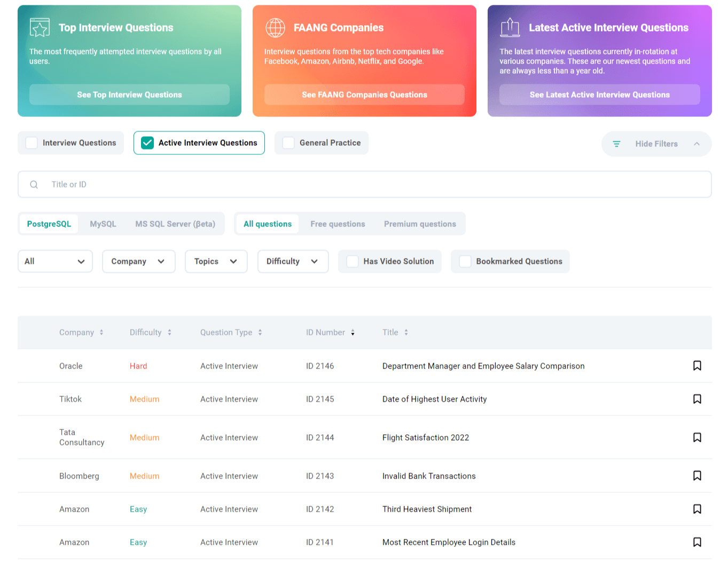
Task: Bookmark the Department Manager salary question
Action: (697, 366)
